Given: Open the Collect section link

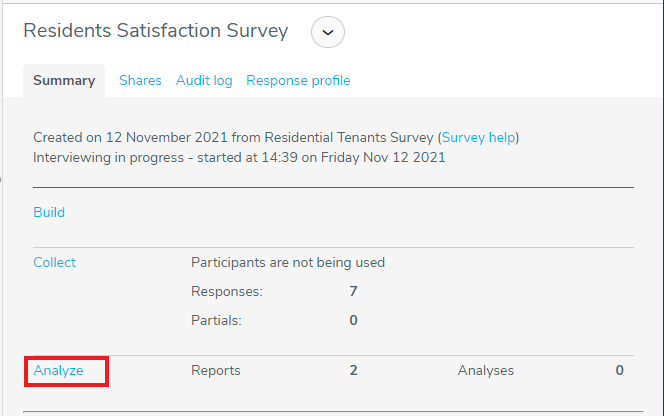Looking at the screenshot, I should click(55, 262).
